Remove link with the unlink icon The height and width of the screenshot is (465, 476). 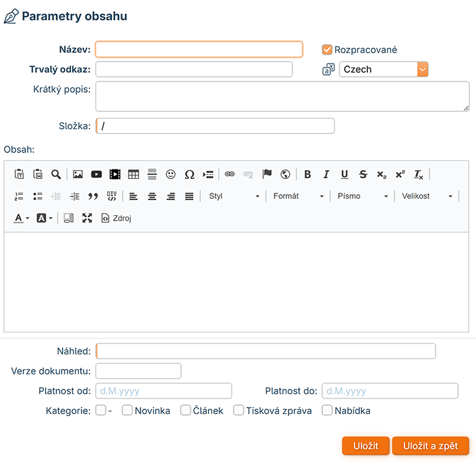coord(248,174)
